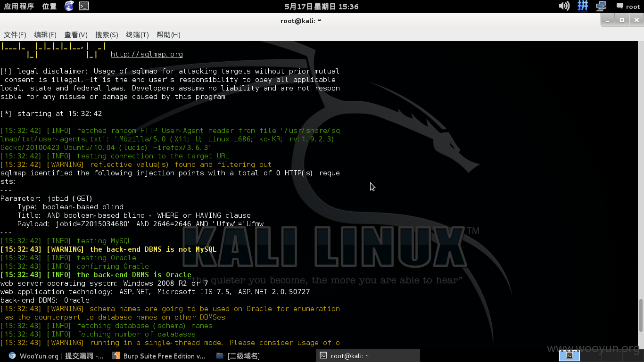Switch to WooYun.org browser taskbar item
The width and height of the screenshot is (644, 362).
[x=56, y=356]
